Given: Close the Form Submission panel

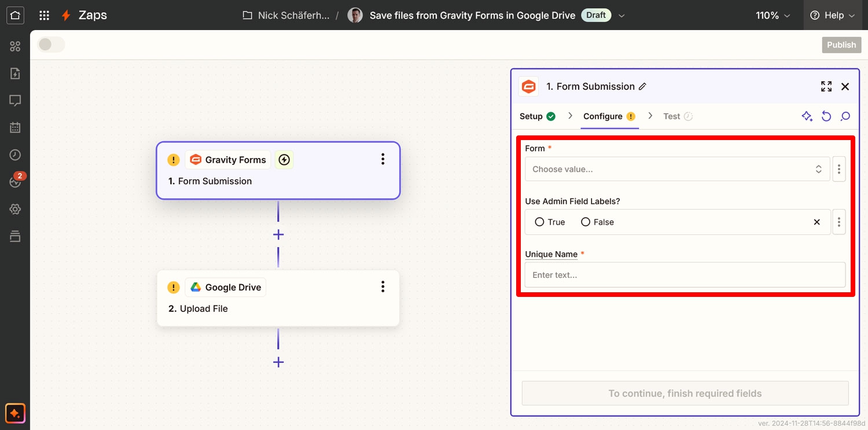Looking at the screenshot, I should (845, 87).
